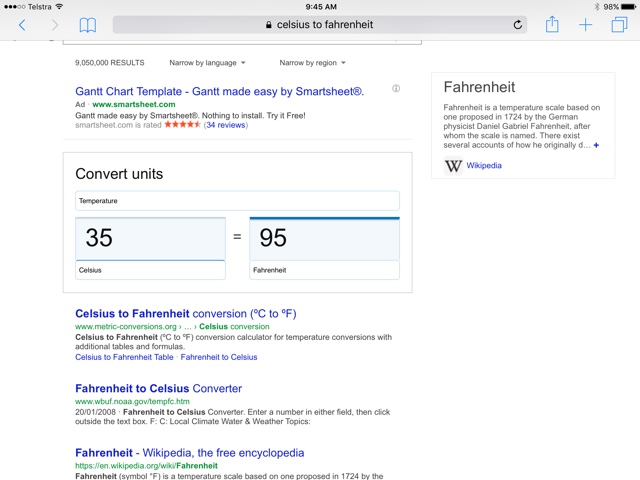Click the Fahrenheit panel title

[479, 87]
